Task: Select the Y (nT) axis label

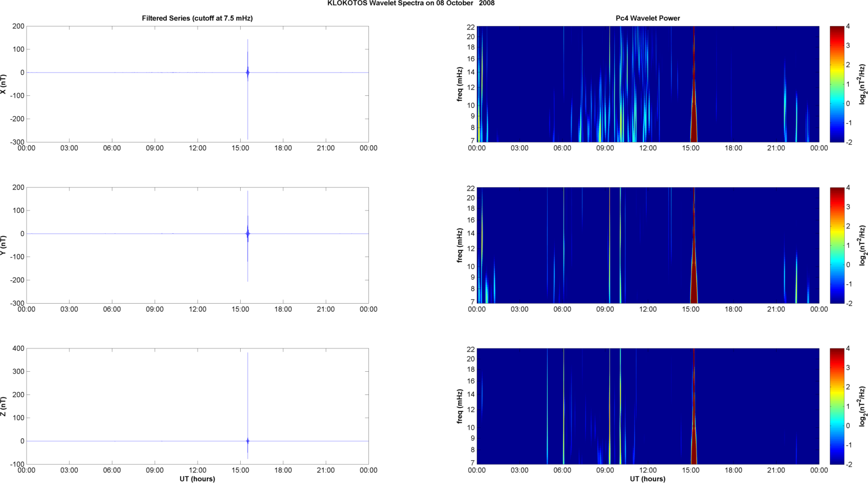Action: [x=3, y=245]
